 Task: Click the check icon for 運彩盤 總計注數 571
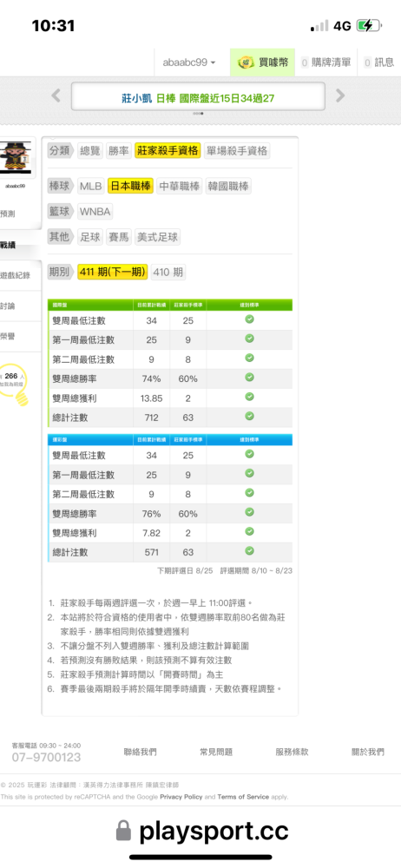coord(249,551)
